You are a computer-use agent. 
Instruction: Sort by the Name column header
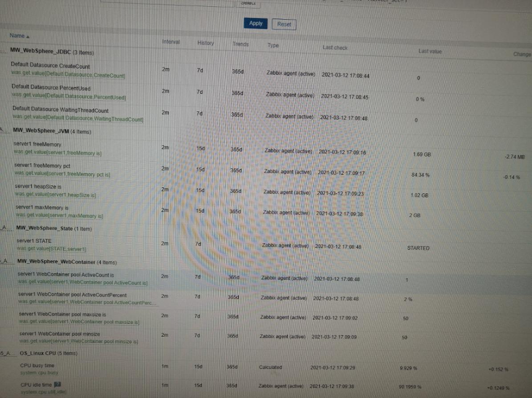(19, 36)
